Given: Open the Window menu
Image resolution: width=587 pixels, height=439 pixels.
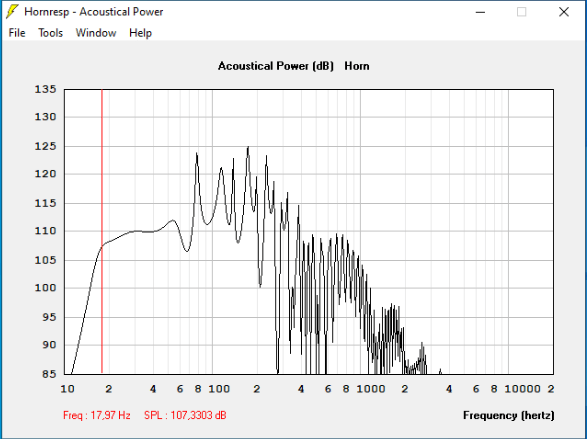Looking at the screenshot, I should click(x=96, y=33).
